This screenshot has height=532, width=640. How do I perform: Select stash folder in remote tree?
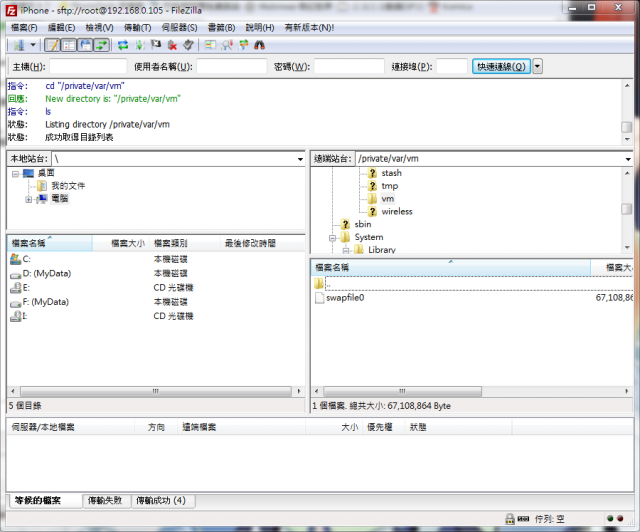coord(391,173)
